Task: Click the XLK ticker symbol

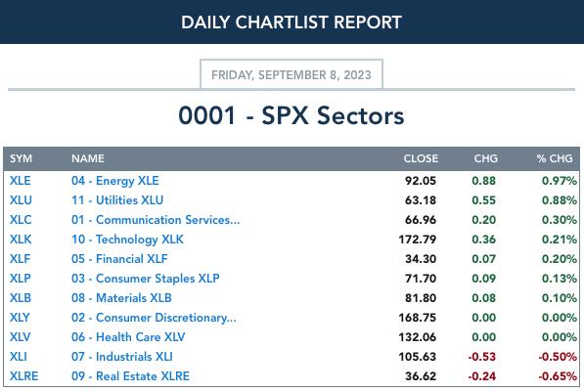Action: pos(21,240)
